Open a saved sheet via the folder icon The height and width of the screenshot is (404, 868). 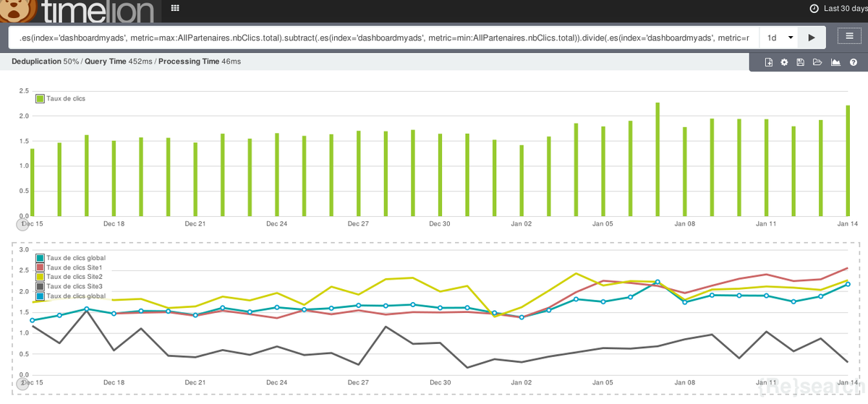point(817,62)
